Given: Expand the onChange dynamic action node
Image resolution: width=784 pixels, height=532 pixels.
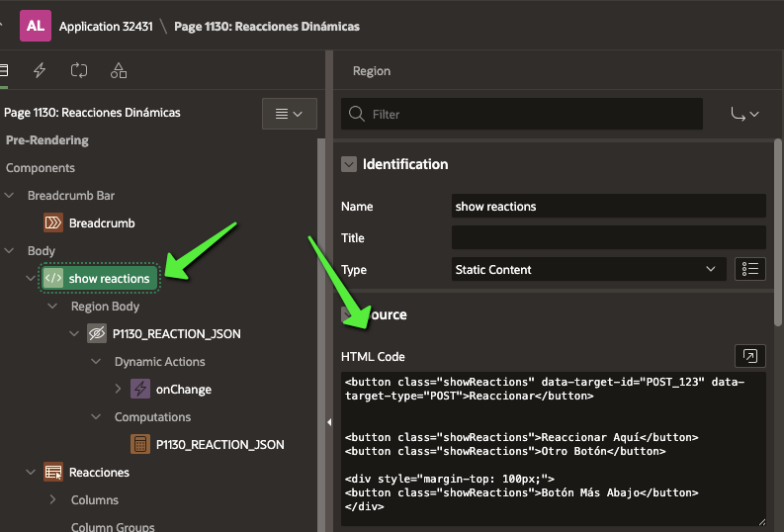Looking at the screenshot, I should click(119, 390).
